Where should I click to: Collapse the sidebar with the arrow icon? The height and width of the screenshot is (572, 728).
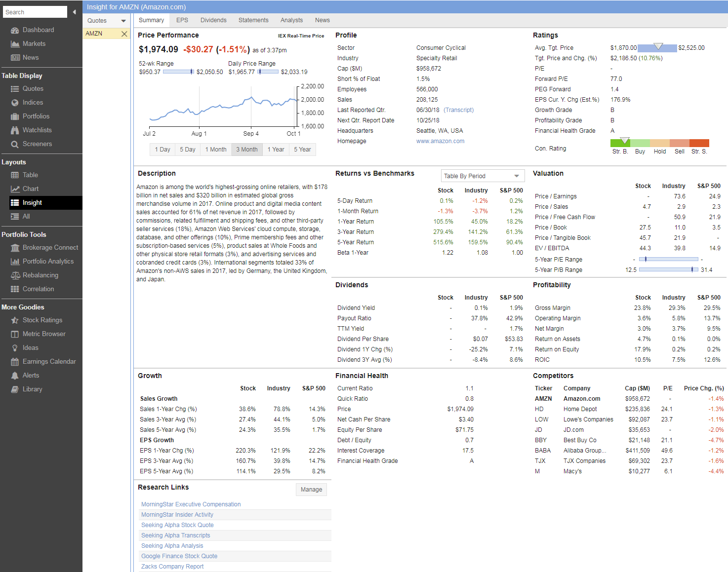click(74, 12)
